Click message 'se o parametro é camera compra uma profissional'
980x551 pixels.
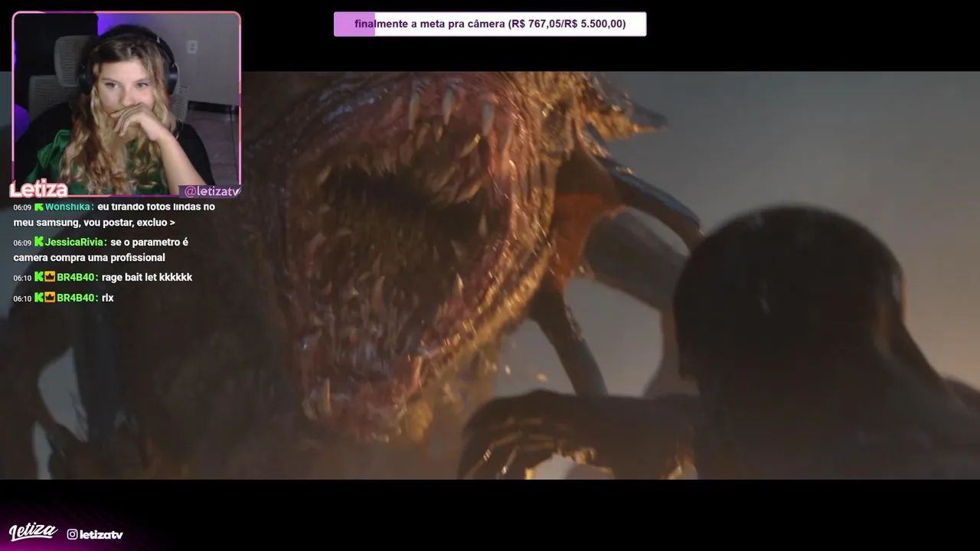(x=101, y=249)
